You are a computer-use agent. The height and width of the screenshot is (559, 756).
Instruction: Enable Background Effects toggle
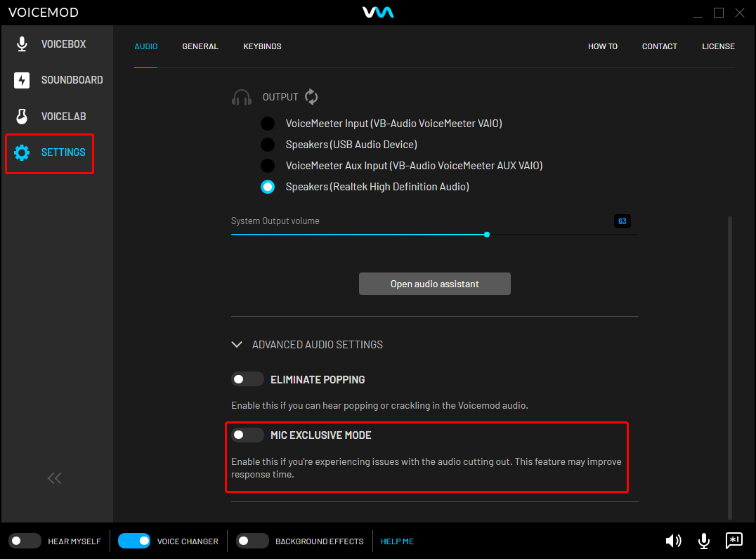click(x=253, y=541)
